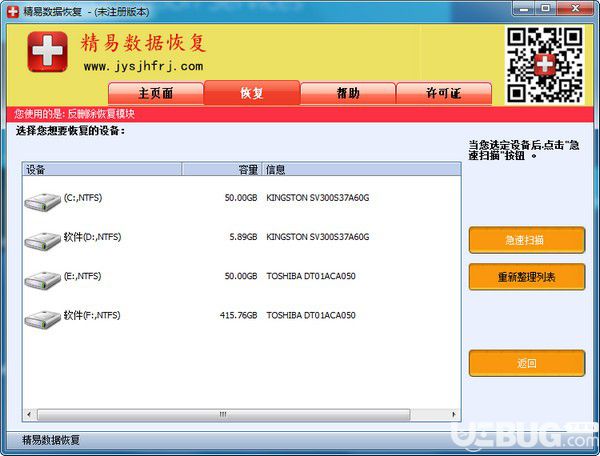Open the 许可证 tab
The height and width of the screenshot is (456, 600).
click(x=444, y=93)
